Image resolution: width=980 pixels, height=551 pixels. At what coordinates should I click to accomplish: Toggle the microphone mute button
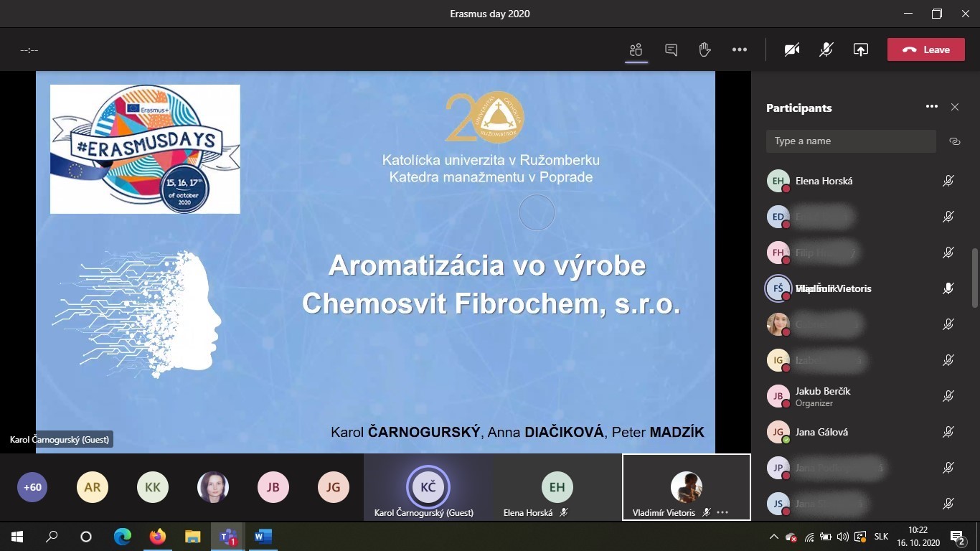(x=826, y=50)
